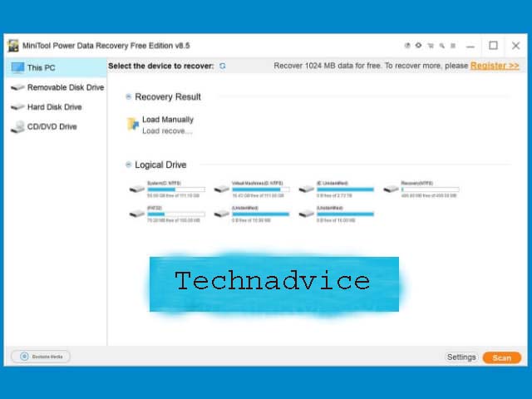This screenshot has width=532, height=399.
Task: Refresh the device list
Action: 222,66
